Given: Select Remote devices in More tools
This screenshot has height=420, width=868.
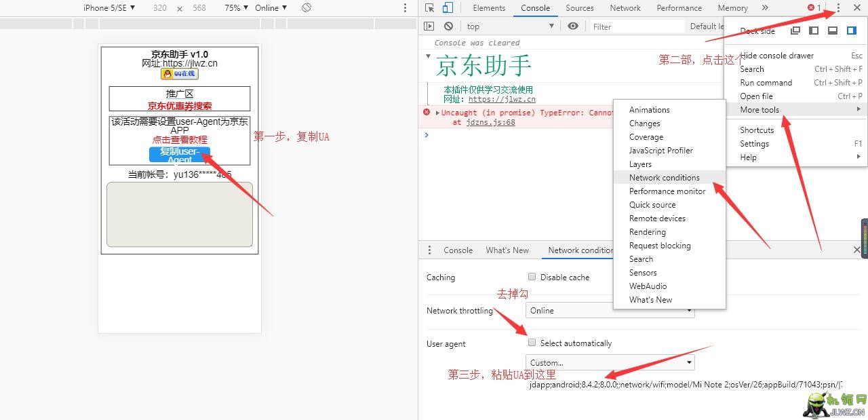Looking at the screenshot, I should pyautogui.click(x=669, y=218).
